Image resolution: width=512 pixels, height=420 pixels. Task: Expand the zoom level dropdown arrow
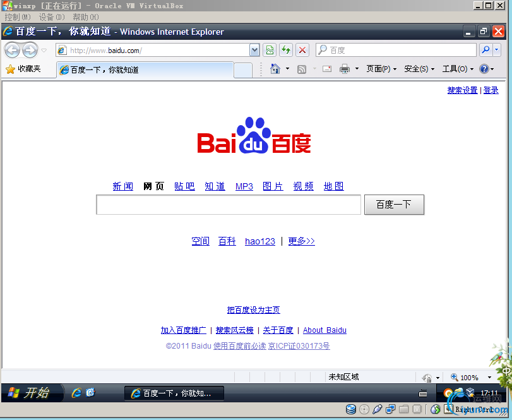(x=489, y=378)
